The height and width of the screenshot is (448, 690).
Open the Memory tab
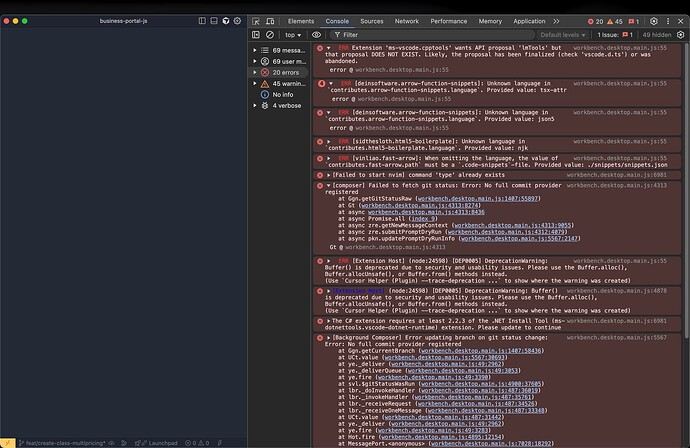490,21
